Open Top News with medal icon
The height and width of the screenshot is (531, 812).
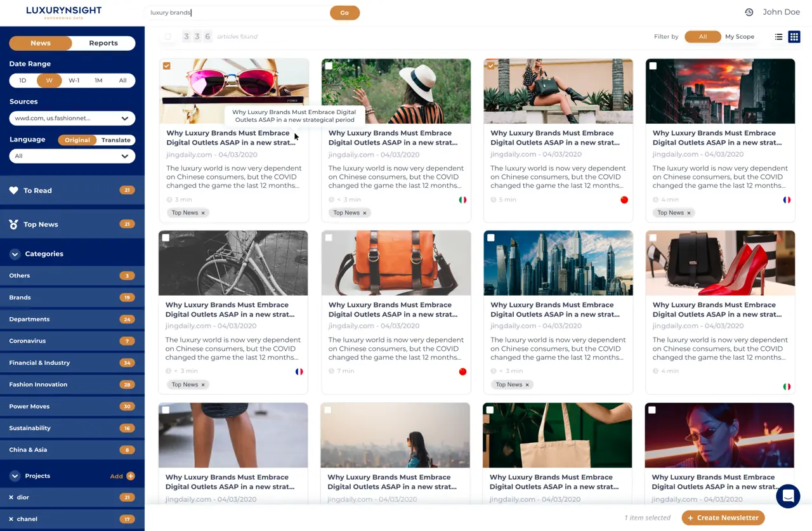click(14, 225)
